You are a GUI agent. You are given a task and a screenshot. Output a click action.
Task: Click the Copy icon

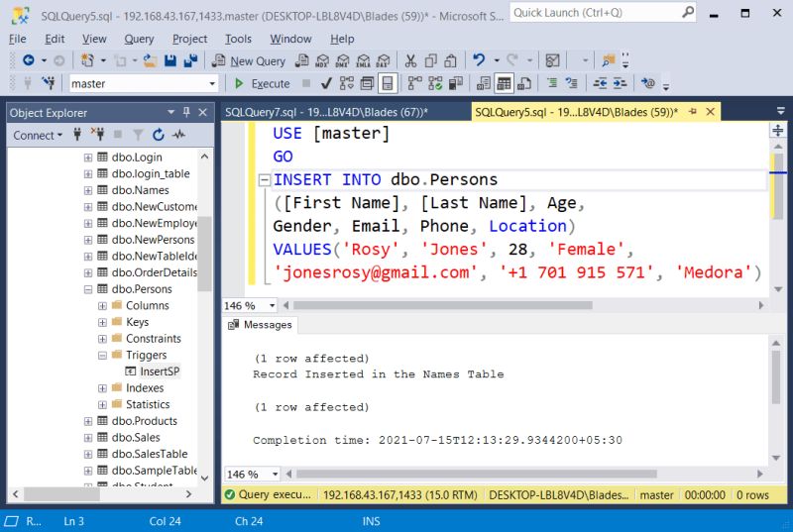click(x=430, y=60)
